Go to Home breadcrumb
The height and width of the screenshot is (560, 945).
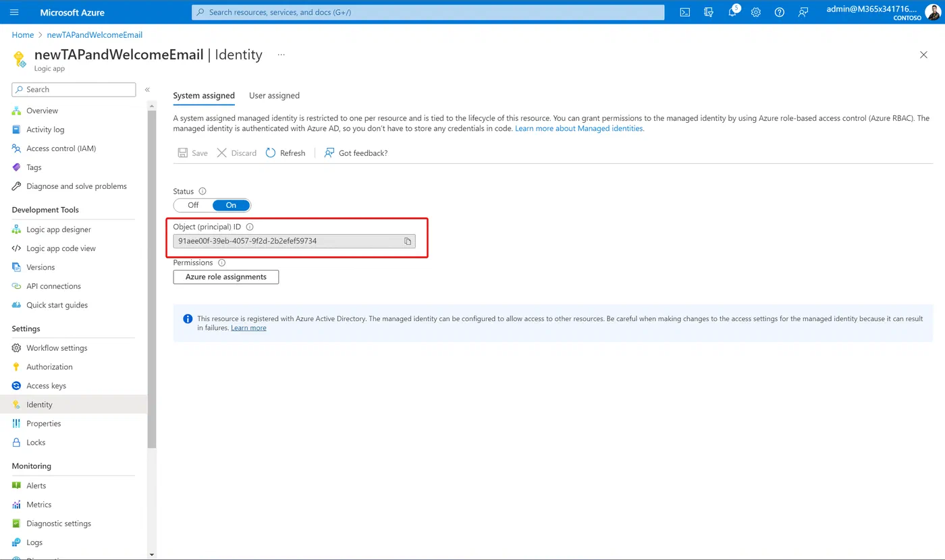[x=23, y=35]
